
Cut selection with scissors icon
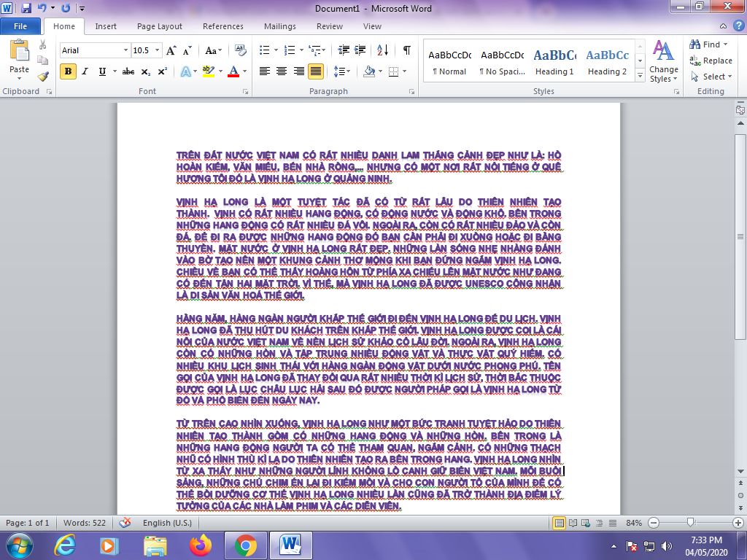click(x=42, y=44)
